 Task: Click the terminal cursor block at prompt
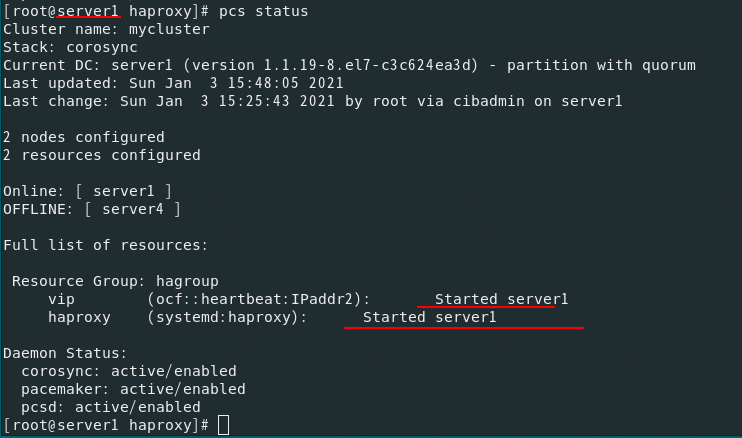coord(223,425)
